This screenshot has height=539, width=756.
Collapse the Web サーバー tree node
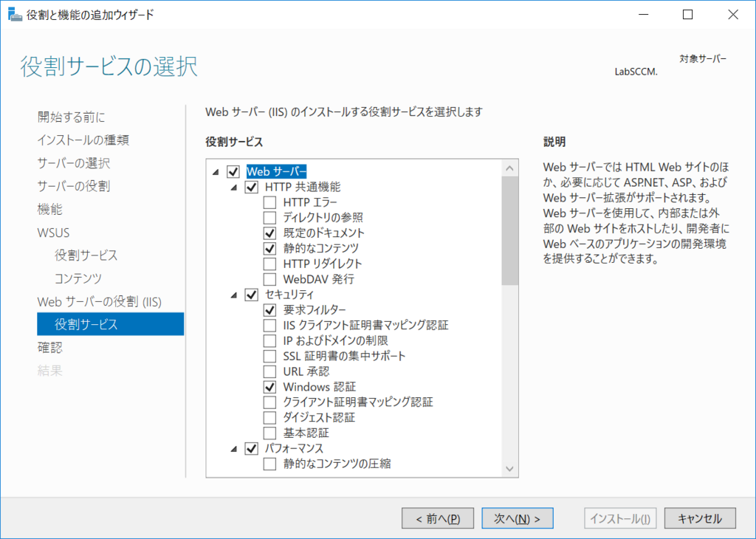coord(216,171)
